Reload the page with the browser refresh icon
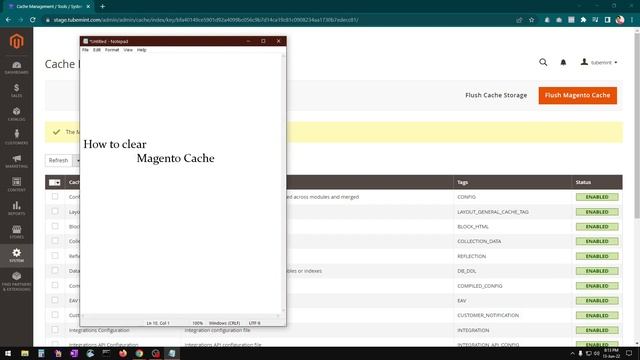Image resolution: width=640 pixels, height=360 pixels. click(x=33, y=20)
